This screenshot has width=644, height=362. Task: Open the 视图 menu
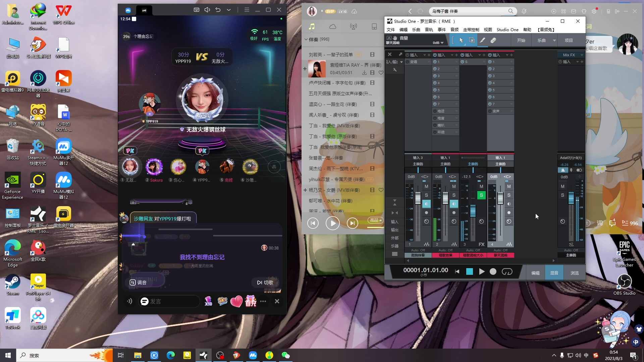pos(488,29)
